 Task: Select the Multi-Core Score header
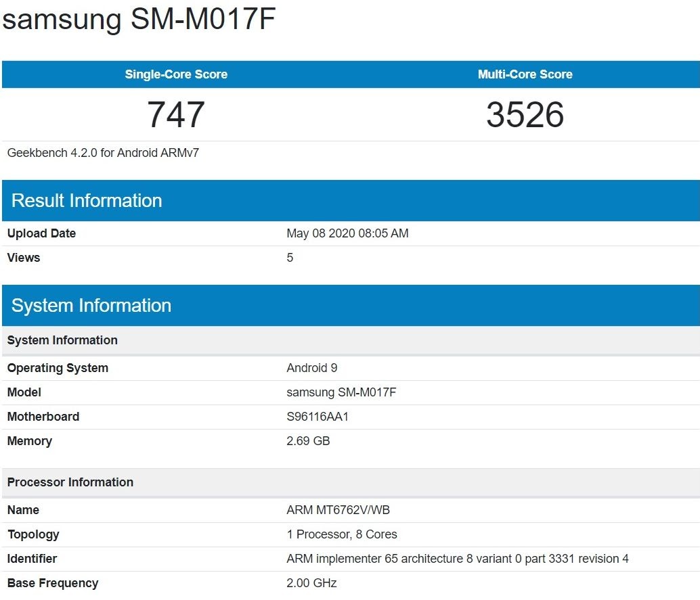[525, 74]
